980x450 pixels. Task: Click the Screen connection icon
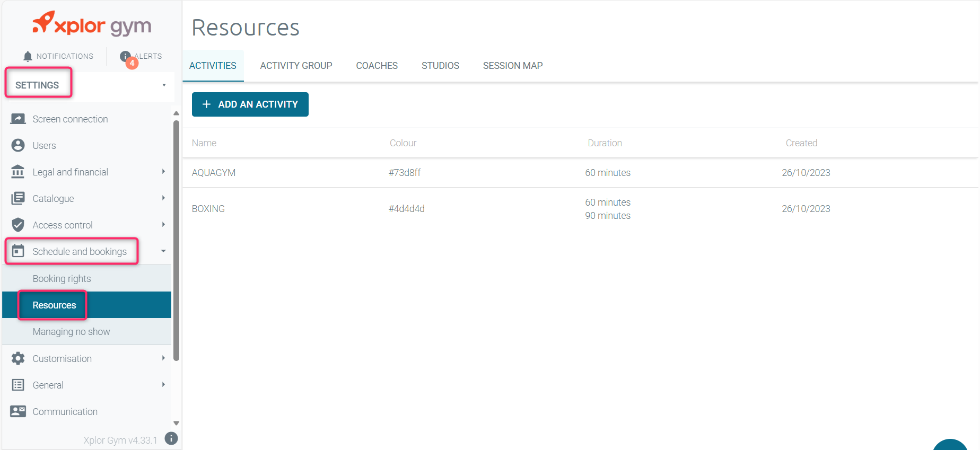(x=18, y=119)
